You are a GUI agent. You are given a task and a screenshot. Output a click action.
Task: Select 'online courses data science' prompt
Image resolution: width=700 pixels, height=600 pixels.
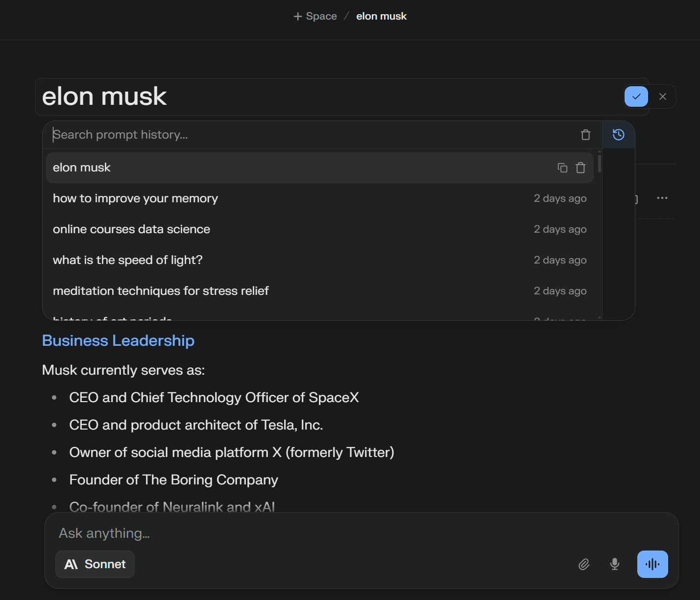(131, 229)
